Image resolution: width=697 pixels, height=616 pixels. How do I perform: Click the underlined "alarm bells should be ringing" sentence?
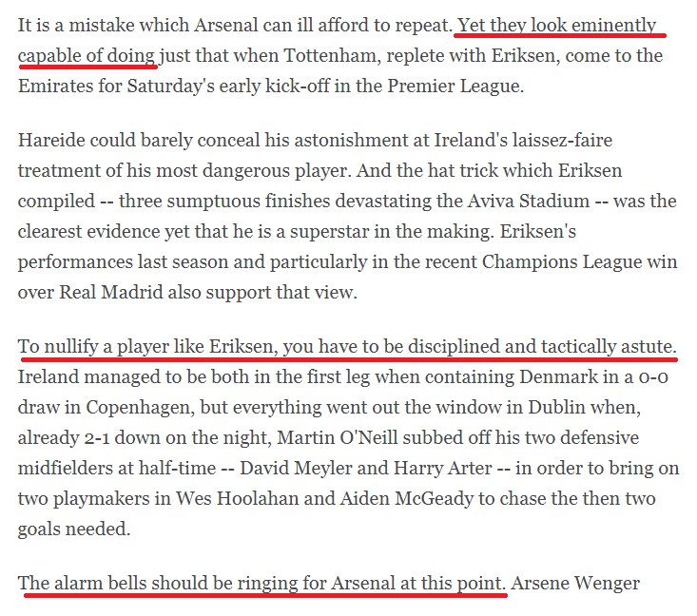pyautogui.click(x=262, y=582)
